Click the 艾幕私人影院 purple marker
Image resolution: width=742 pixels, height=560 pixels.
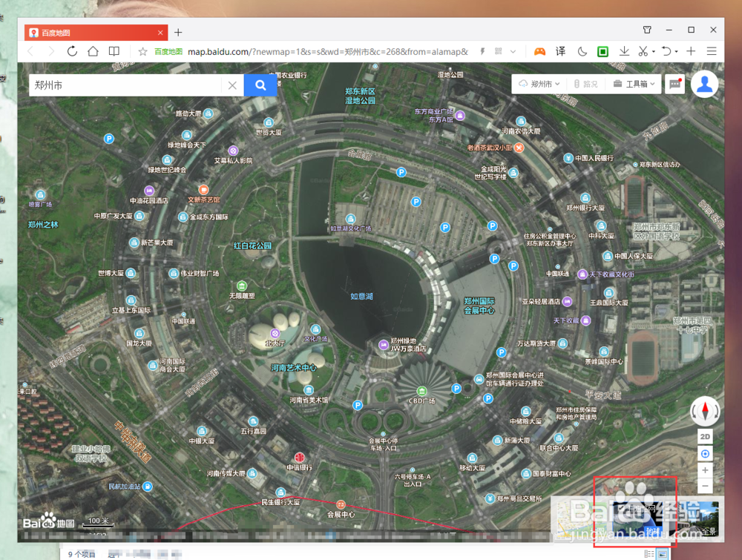[x=233, y=151]
